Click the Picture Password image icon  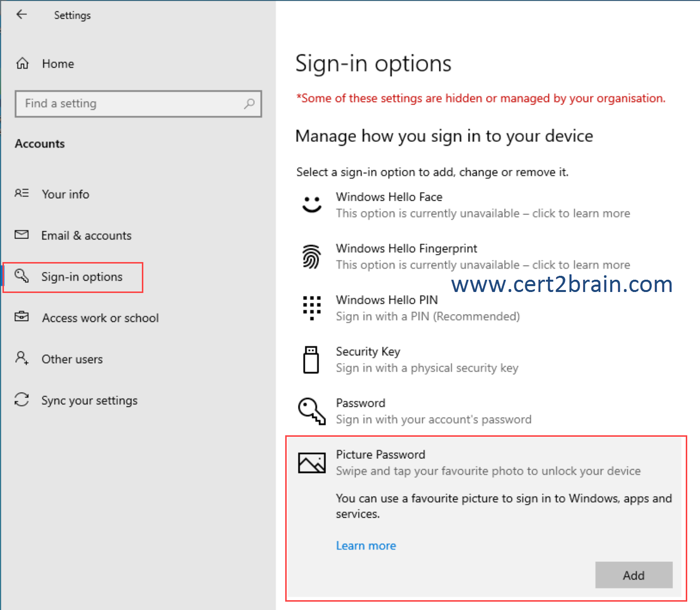click(x=312, y=463)
